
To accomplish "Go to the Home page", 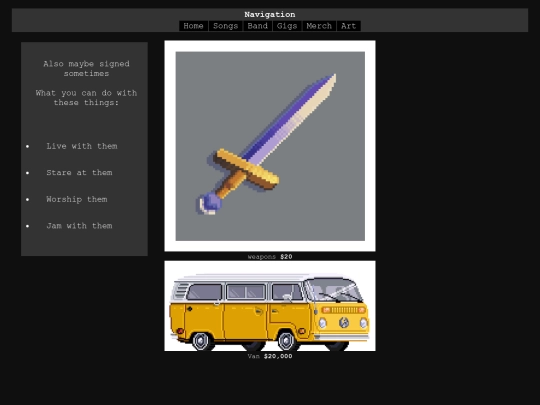I will coord(193,26).
